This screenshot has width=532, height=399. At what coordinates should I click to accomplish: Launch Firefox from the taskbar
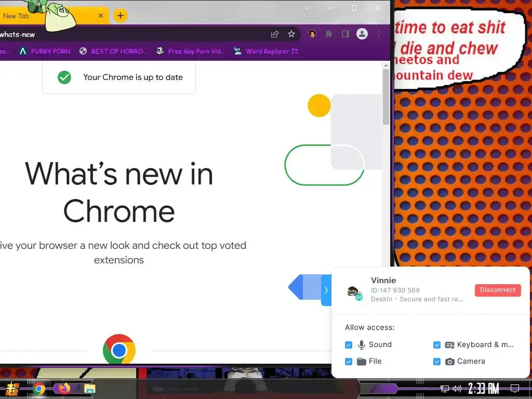point(64,388)
